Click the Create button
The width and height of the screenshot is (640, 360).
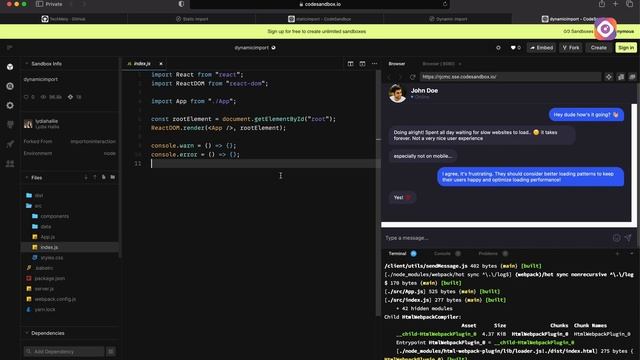coord(598,48)
